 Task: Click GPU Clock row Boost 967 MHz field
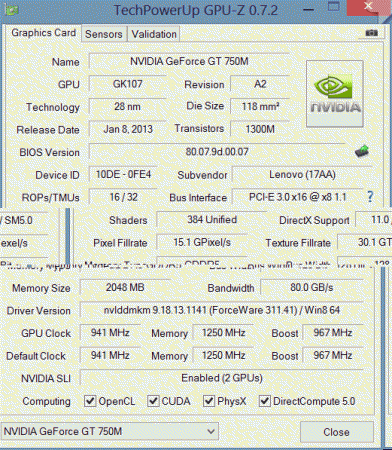333,333
